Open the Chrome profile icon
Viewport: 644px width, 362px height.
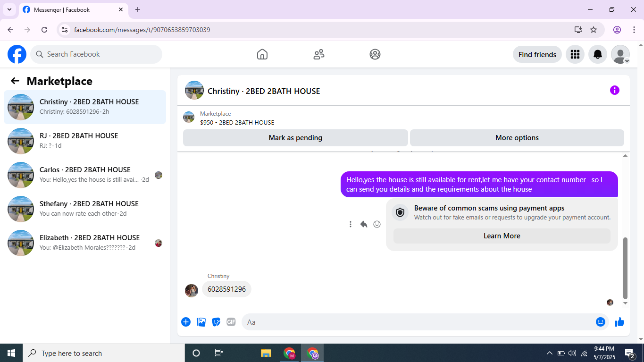point(617,30)
